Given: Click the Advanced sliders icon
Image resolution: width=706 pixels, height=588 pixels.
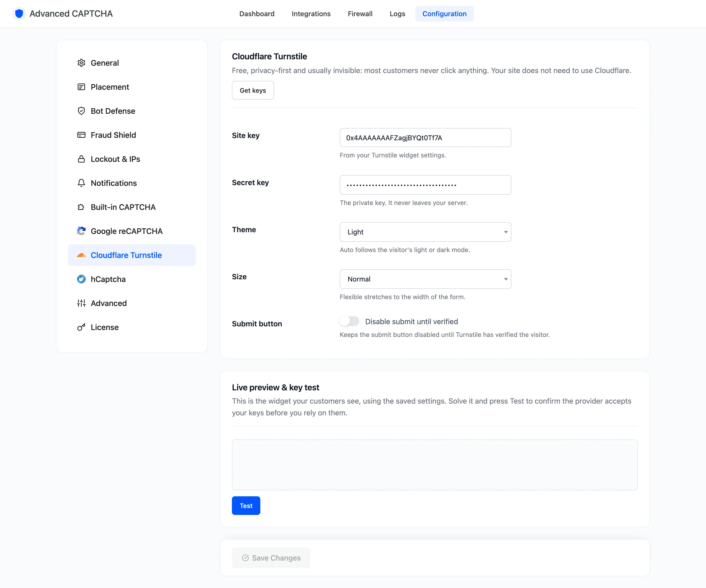Looking at the screenshot, I should [x=81, y=303].
